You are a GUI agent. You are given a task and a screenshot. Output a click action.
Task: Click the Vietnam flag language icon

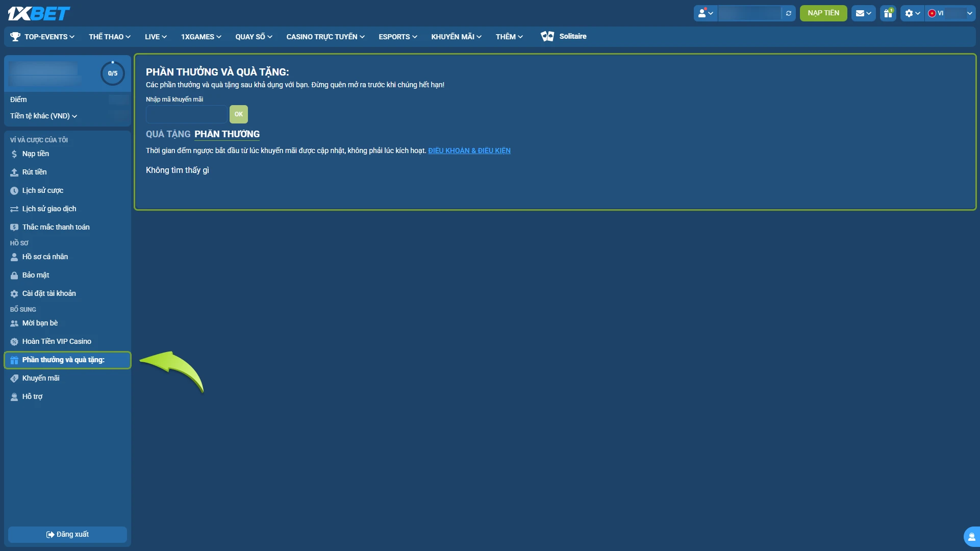(932, 13)
